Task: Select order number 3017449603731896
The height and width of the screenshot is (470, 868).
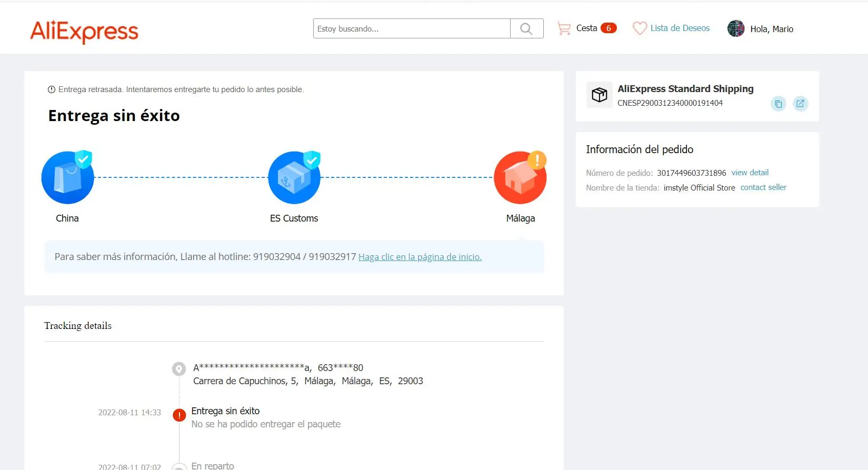Action: pos(692,173)
